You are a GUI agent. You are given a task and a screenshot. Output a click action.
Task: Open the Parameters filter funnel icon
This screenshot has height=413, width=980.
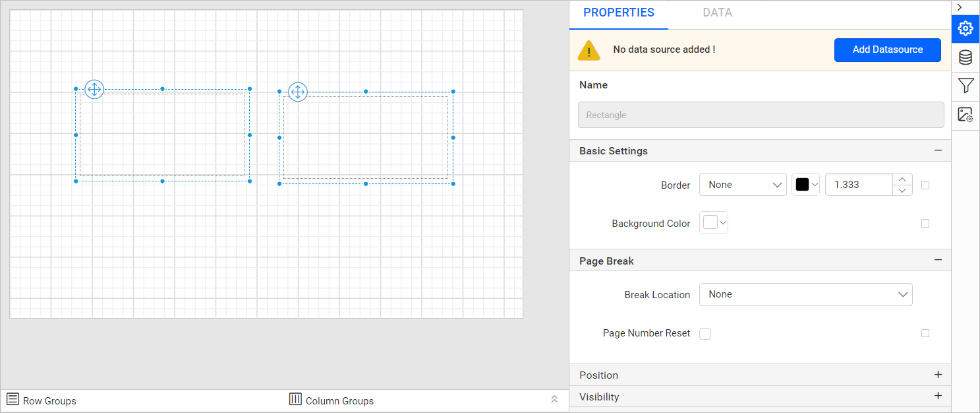pos(966,86)
